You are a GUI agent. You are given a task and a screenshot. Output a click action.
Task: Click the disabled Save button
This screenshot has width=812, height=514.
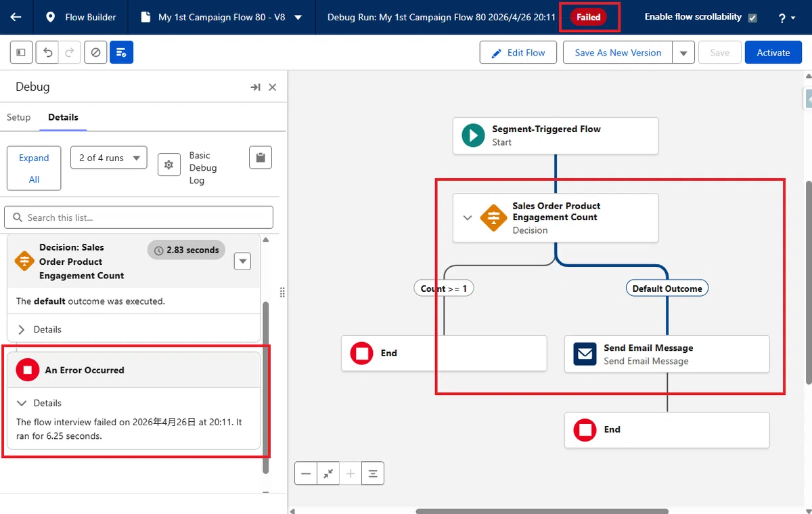tap(719, 52)
